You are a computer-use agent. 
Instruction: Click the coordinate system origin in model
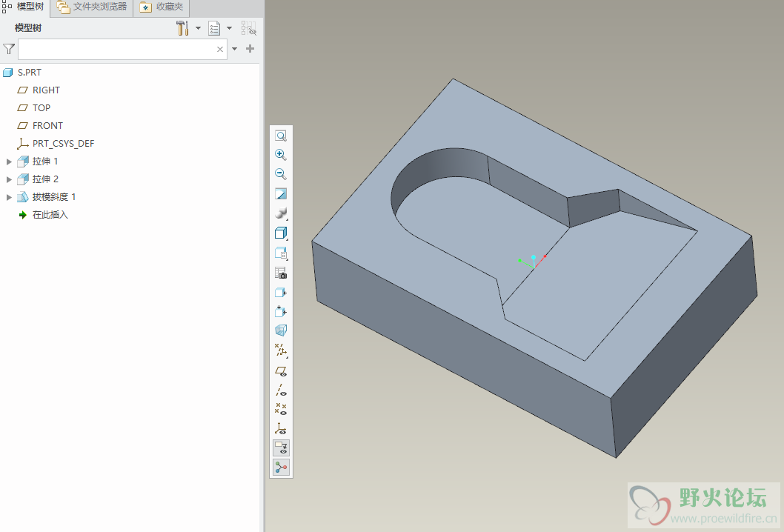pos(534,267)
